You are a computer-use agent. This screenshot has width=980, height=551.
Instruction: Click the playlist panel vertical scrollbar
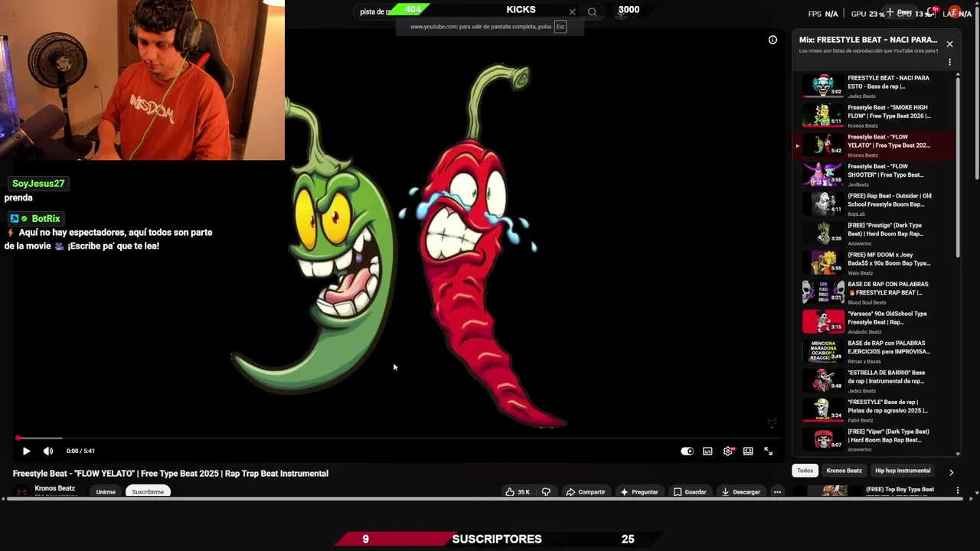click(958, 167)
